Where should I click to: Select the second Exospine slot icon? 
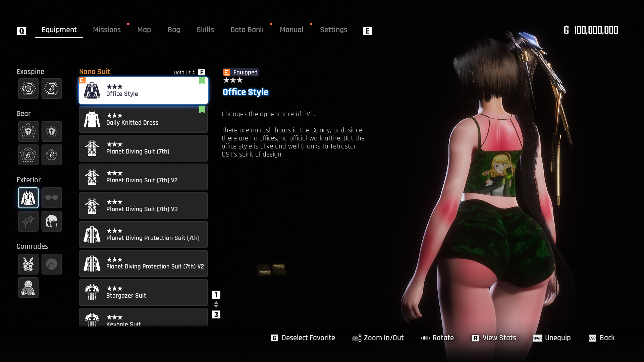(x=52, y=89)
